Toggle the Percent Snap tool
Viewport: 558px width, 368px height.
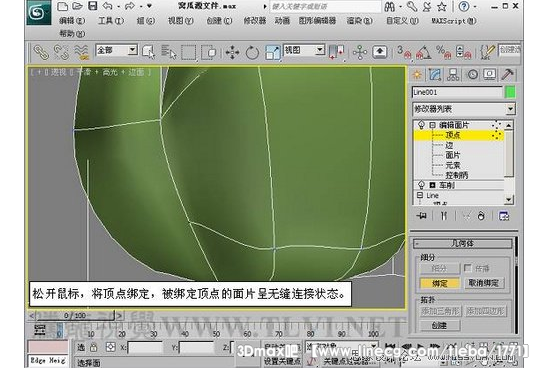coord(443,52)
